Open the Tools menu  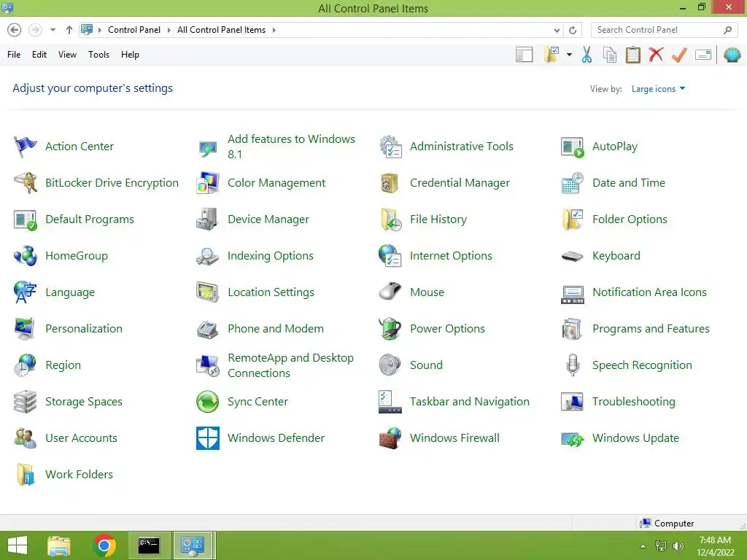point(98,55)
